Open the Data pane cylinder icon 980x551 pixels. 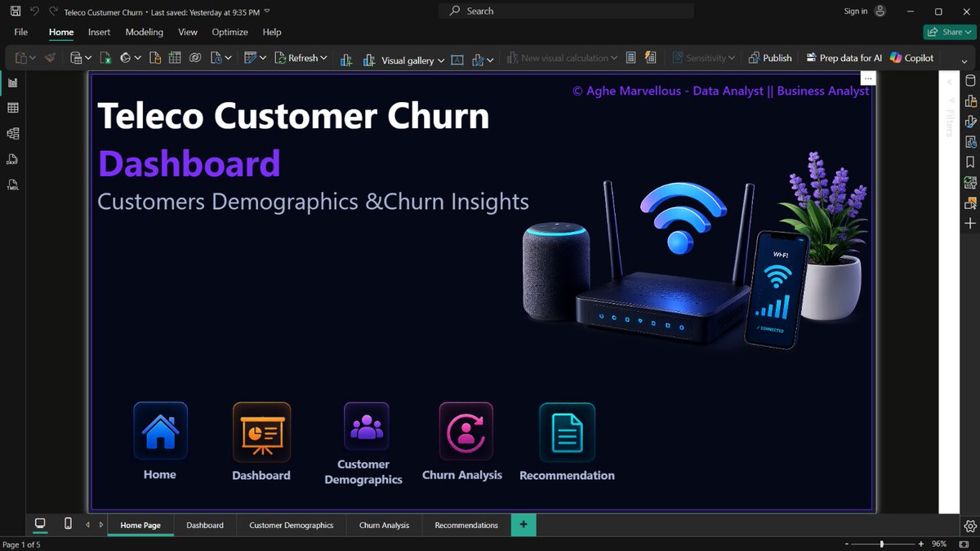970,81
